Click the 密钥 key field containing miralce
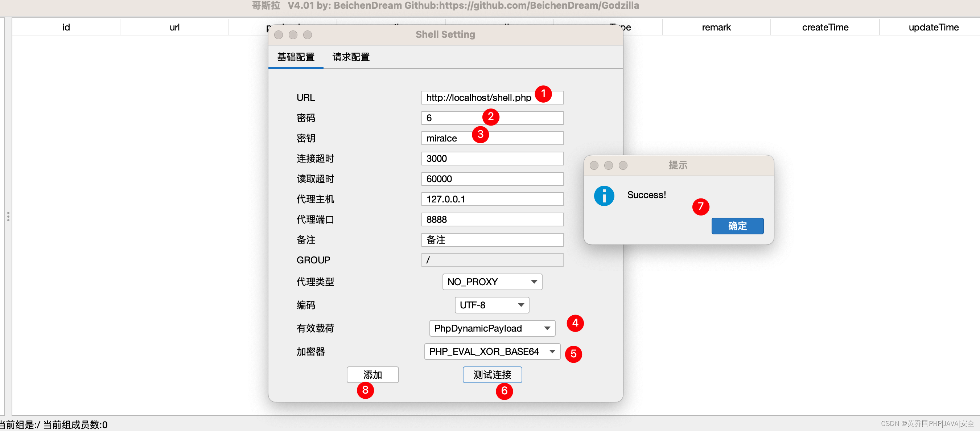 tap(492, 138)
